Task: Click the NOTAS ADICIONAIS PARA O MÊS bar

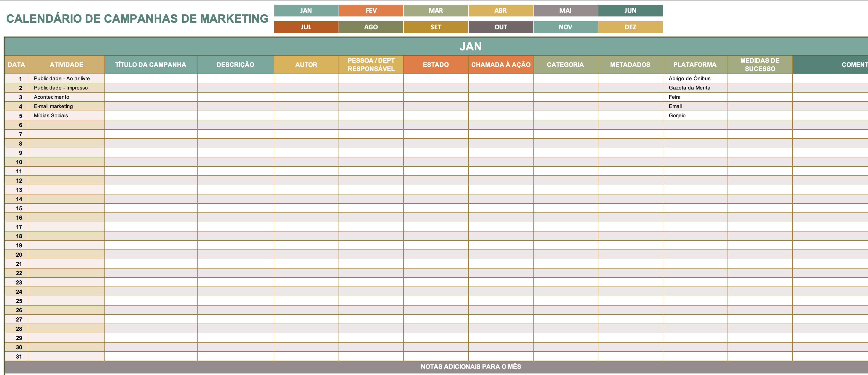Action: click(436, 367)
